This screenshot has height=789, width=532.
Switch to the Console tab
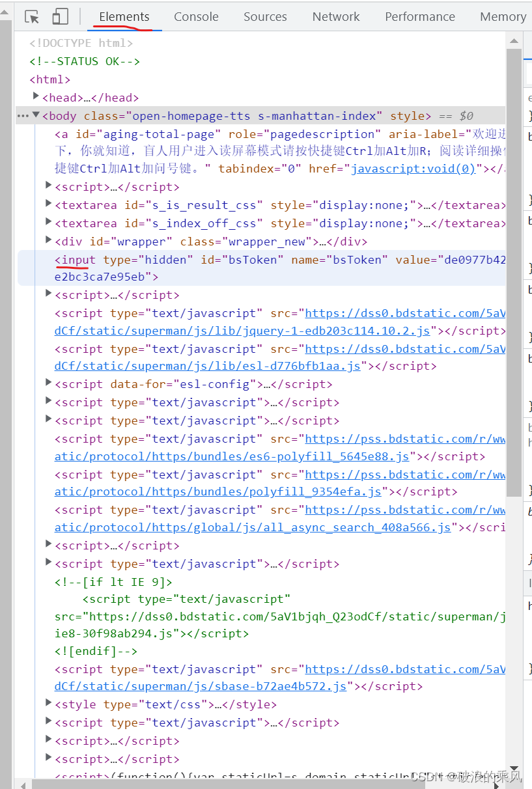coord(196,17)
